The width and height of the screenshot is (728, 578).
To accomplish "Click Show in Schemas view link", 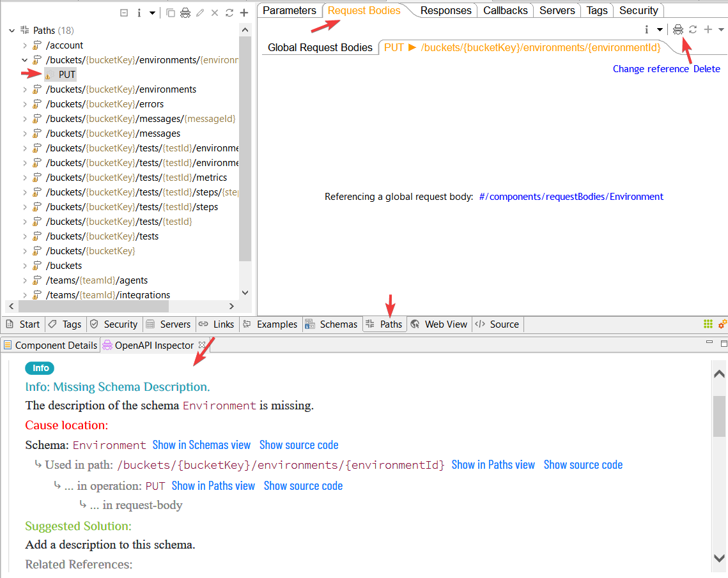I will coord(201,445).
